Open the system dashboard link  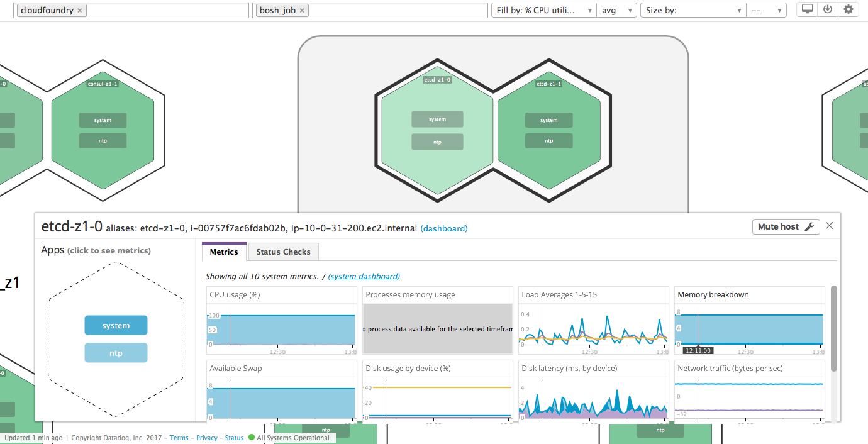(x=364, y=276)
